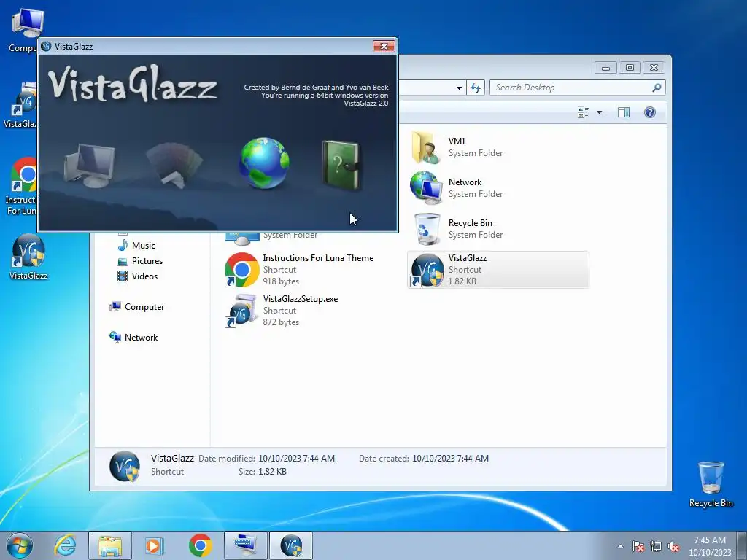Open Pictures in Explorer navigation pane
This screenshot has height=560, width=747.
point(140,261)
